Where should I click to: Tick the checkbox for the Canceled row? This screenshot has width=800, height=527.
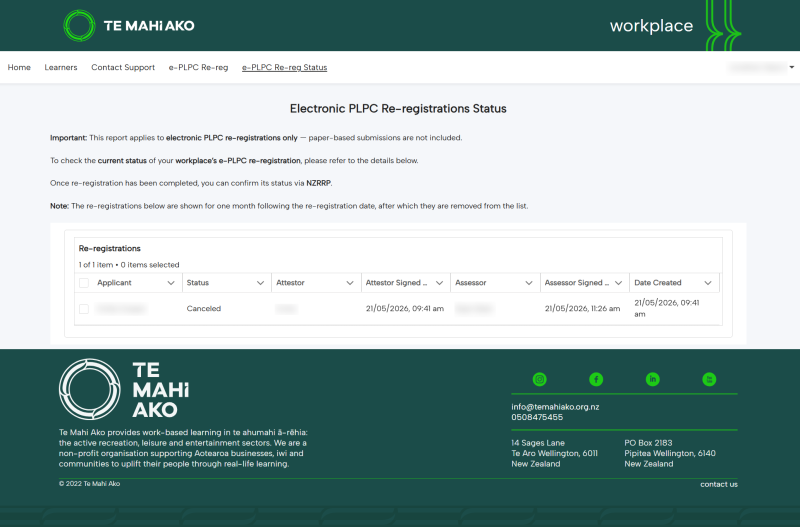(x=84, y=309)
